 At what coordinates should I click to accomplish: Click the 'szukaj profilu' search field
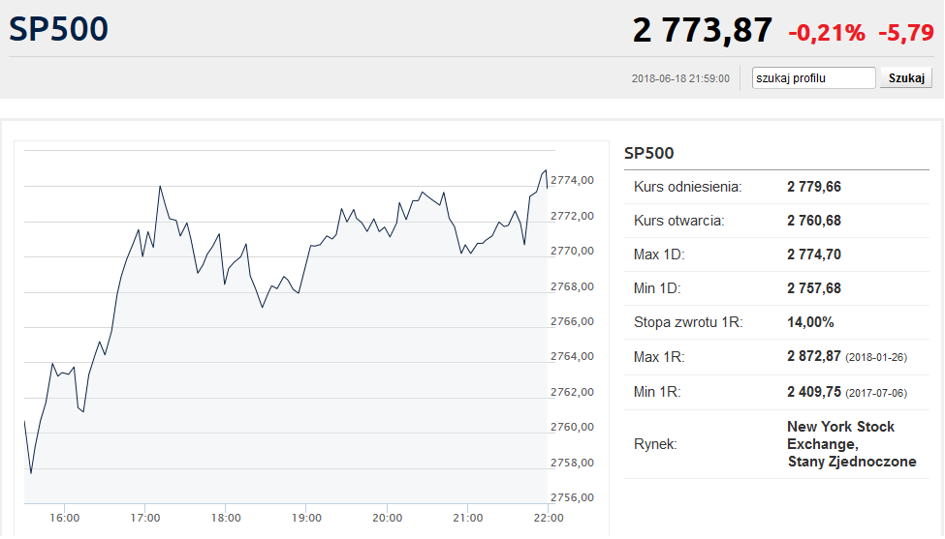point(813,78)
